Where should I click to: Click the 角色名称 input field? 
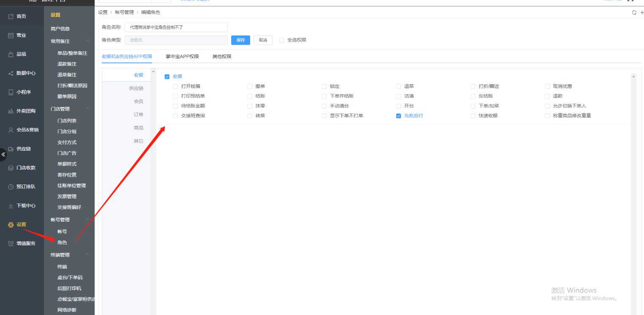point(176,27)
